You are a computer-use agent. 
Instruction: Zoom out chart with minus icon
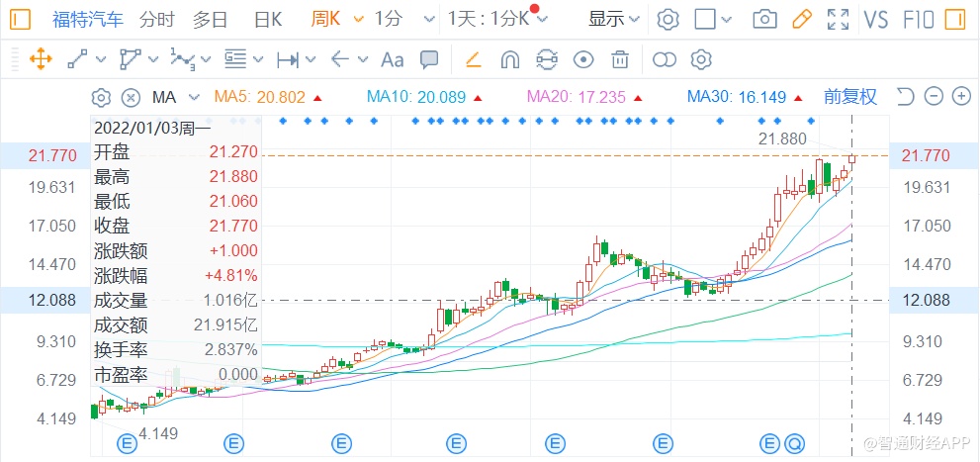point(934,97)
